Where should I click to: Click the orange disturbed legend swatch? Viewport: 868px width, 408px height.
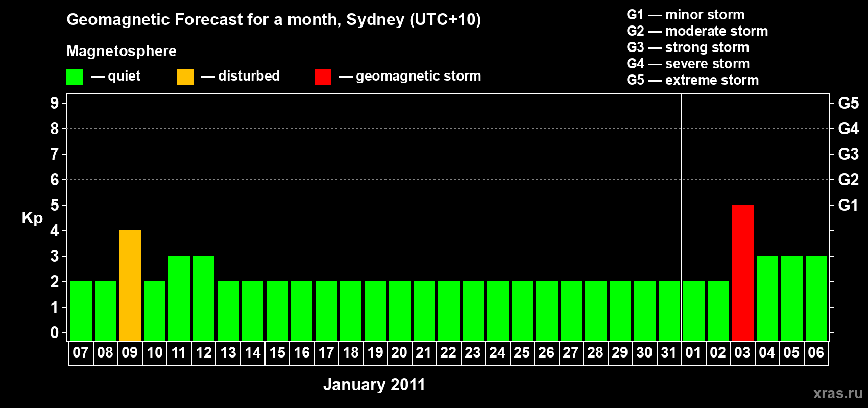tap(185, 77)
